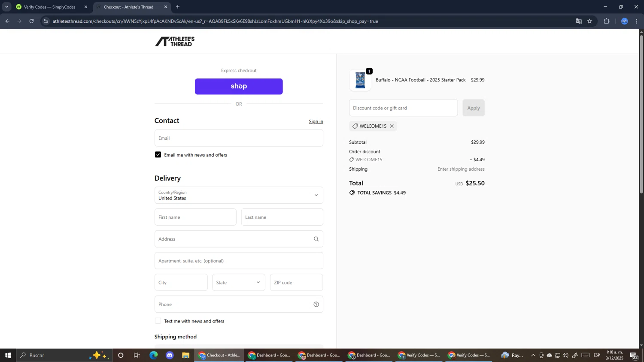The image size is (644, 362).
Task: Switch to the Checkout - Athle... taskbar window
Action: pos(219,355)
